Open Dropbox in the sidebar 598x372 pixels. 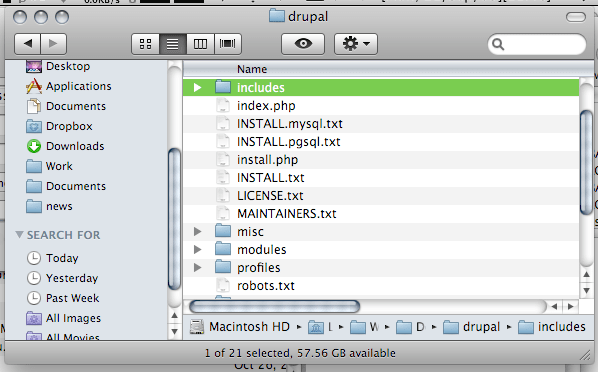point(59,126)
